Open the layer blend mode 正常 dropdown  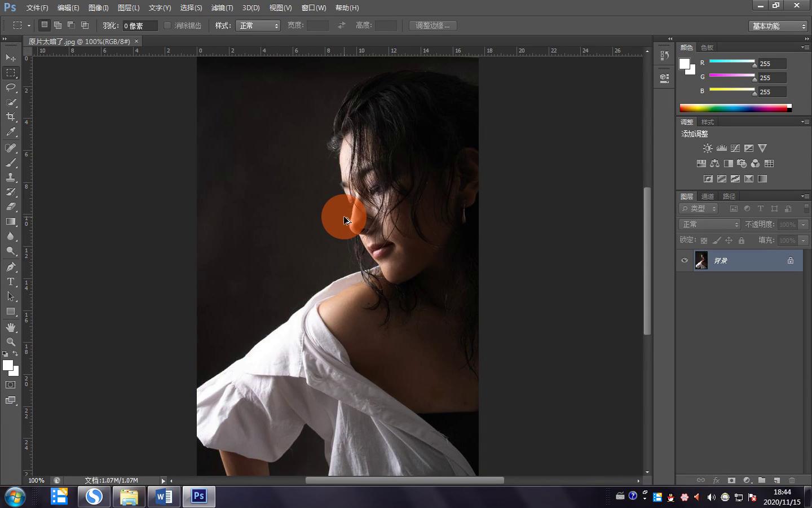(x=709, y=225)
